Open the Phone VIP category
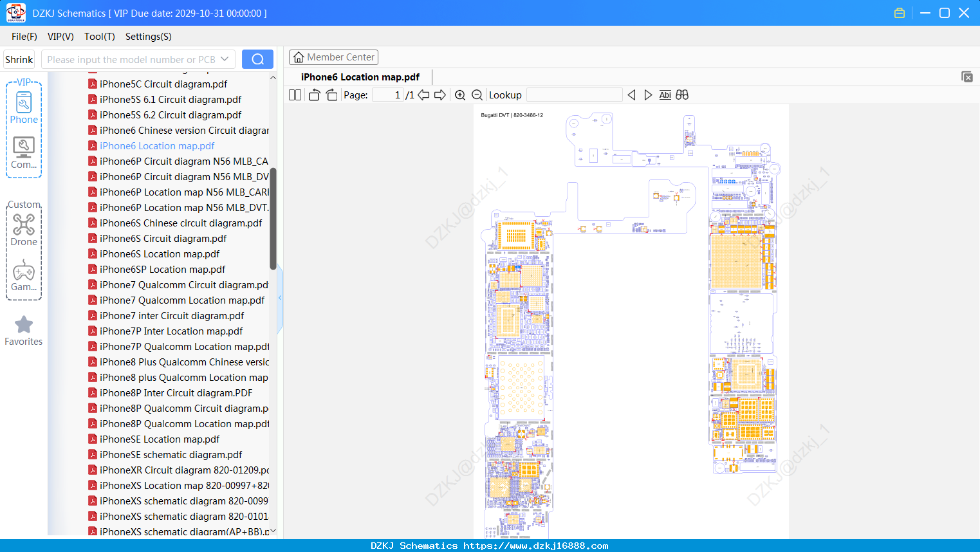Image resolution: width=980 pixels, height=552 pixels. pos(24,107)
